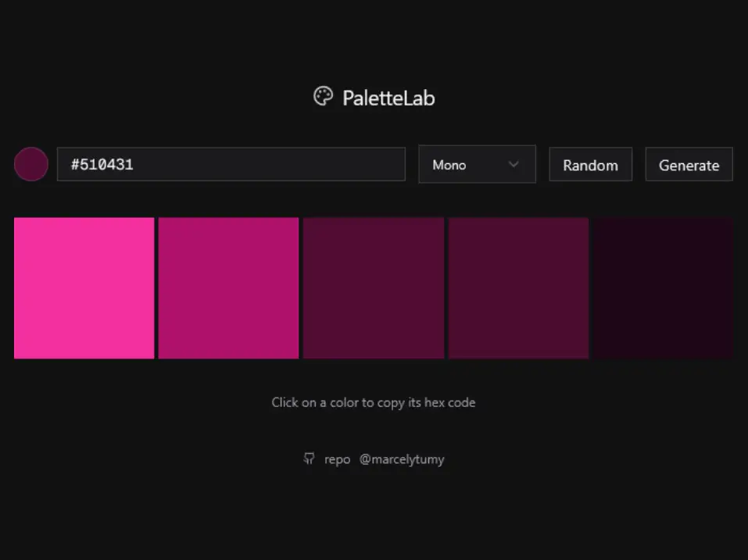Screen dimensions: 748x560
Task: Click the PaletteLab title text
Action: click(388, 98)
